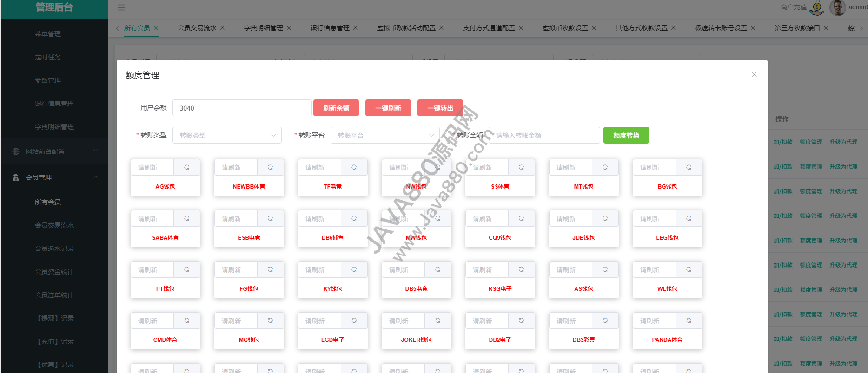Refresh the SABA体育 balance icon
The height and width of the screenshot is (373, 868).
pos(187,218)
